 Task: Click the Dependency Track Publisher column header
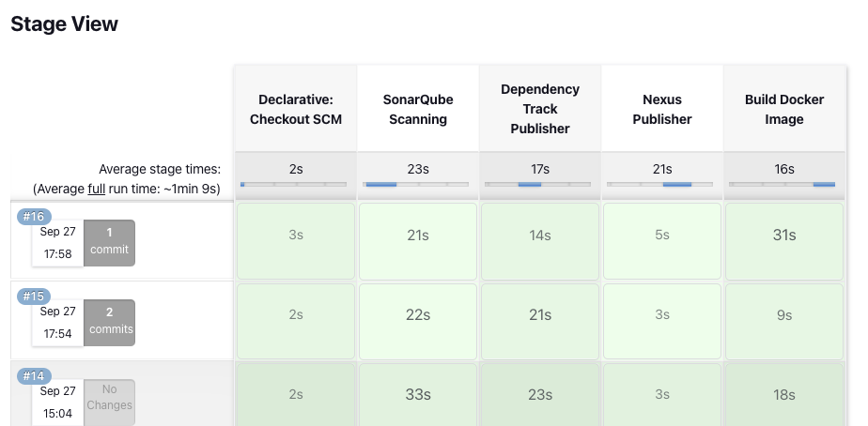tap(540, 109)
